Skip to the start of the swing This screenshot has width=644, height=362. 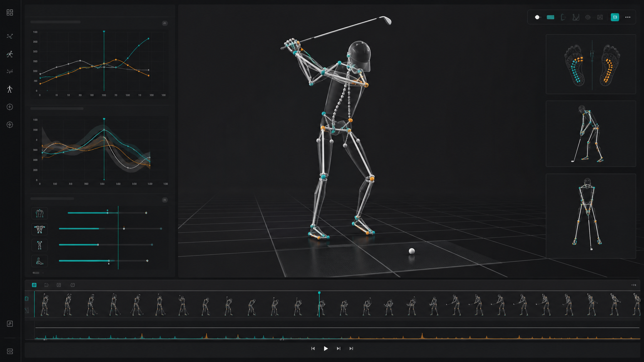click(x=313, y=349)
